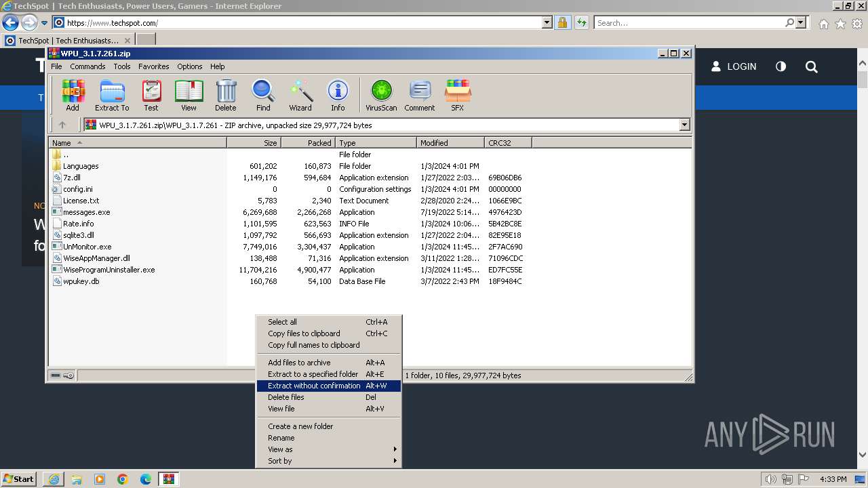Sort by the Size column header

pos(254,143)
